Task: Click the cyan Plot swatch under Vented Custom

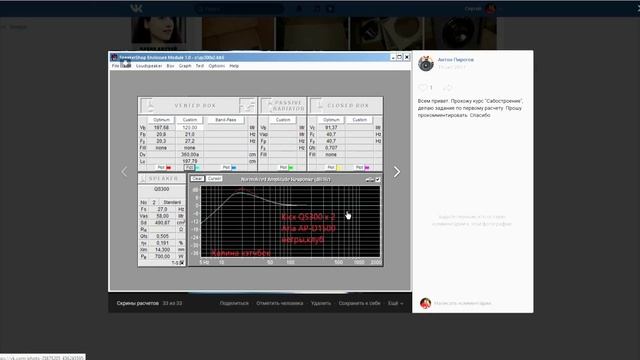Action: pyautogui.click(x=197, y=167)
